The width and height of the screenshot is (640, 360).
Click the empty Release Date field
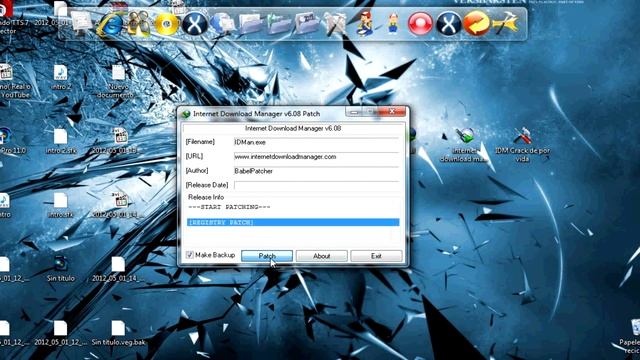coord(316,185)
